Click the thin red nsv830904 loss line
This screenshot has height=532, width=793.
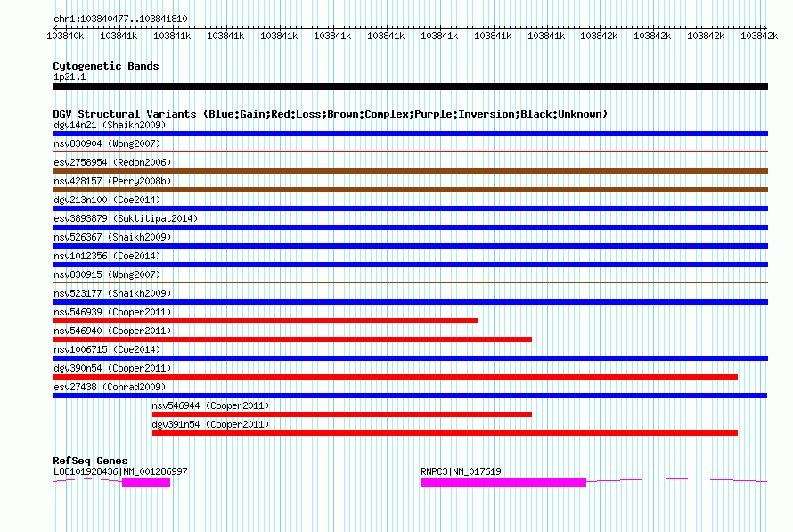click(410, 151)
